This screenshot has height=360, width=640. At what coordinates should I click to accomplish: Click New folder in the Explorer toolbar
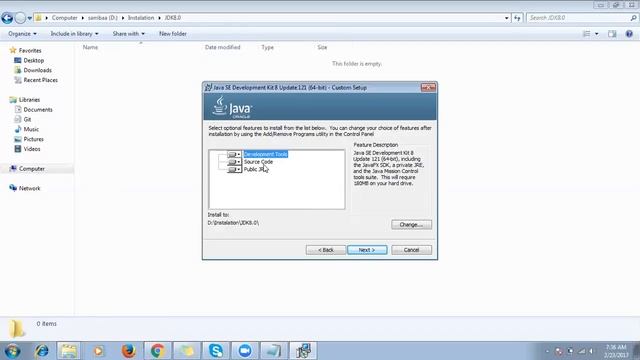[173, 34]
